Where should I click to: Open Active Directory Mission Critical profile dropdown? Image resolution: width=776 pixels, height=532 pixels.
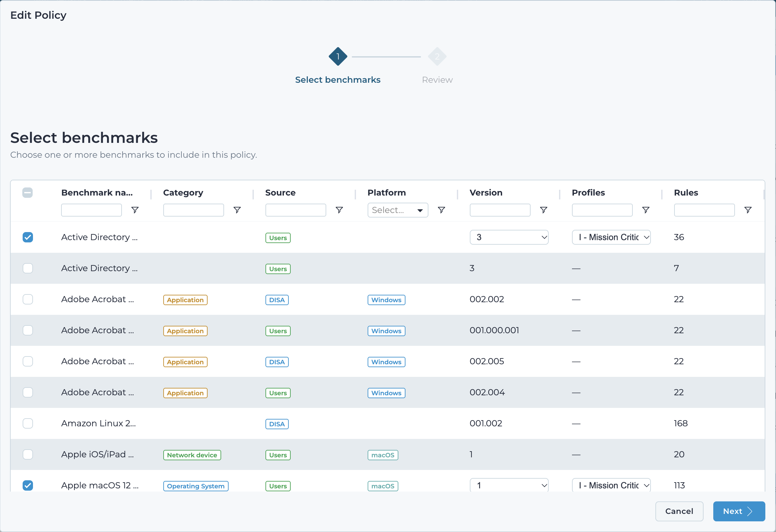click(x=611, y=237)
